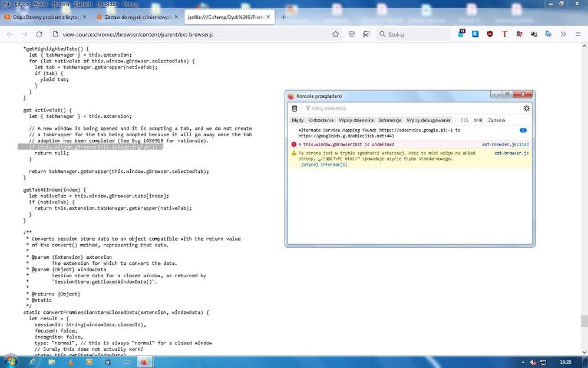588x368 pixels.
Task: Close the 'Odp.: Dziwny problem' tab
Action: coord(84,17)
